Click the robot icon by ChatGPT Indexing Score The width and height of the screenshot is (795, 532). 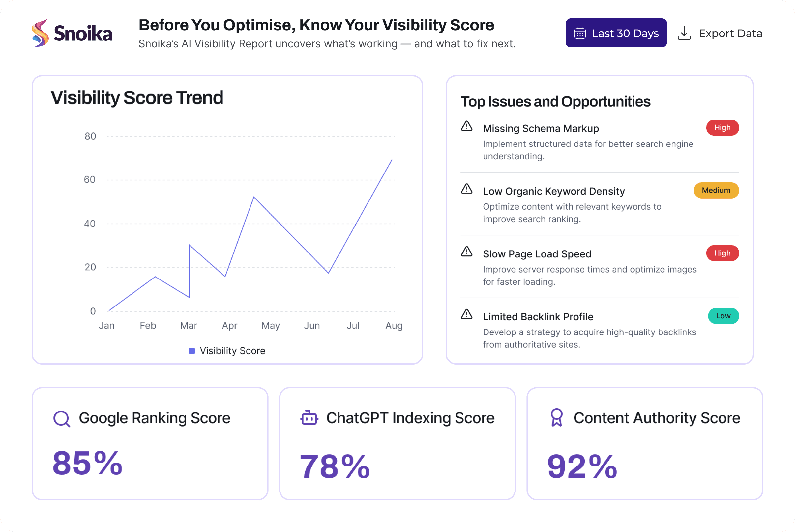309,418
